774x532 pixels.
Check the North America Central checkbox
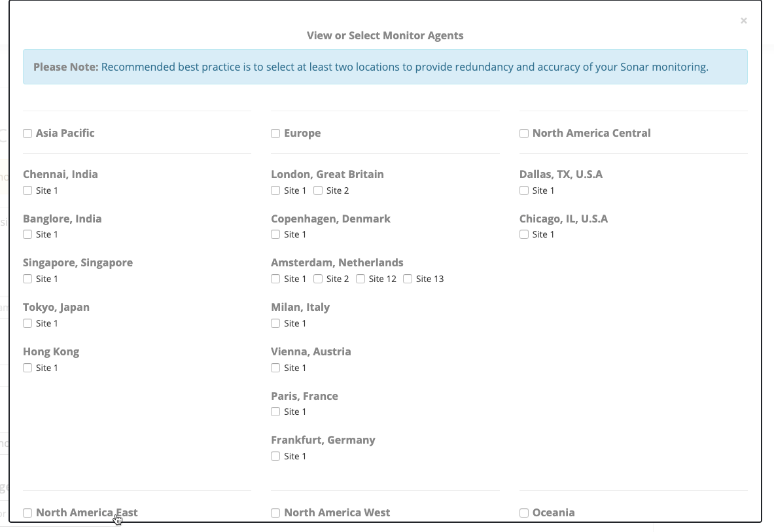pyautogui.click(x=523, y=133)
